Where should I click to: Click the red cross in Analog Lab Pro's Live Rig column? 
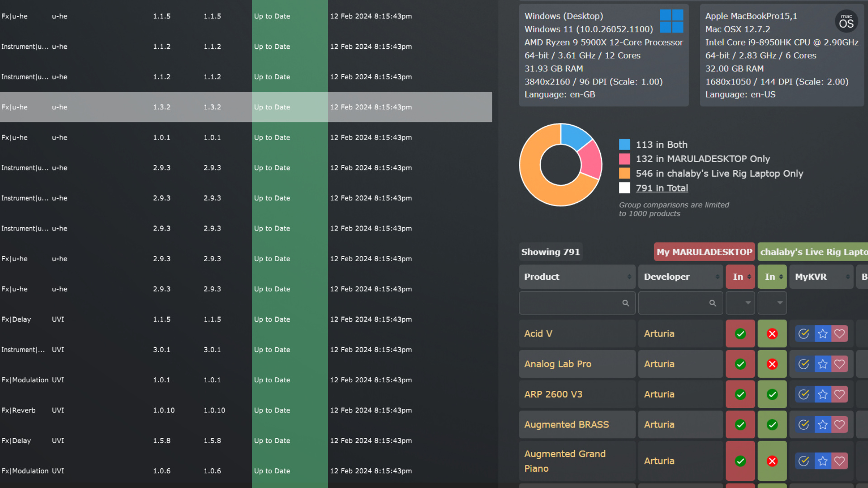coord(772,364)
